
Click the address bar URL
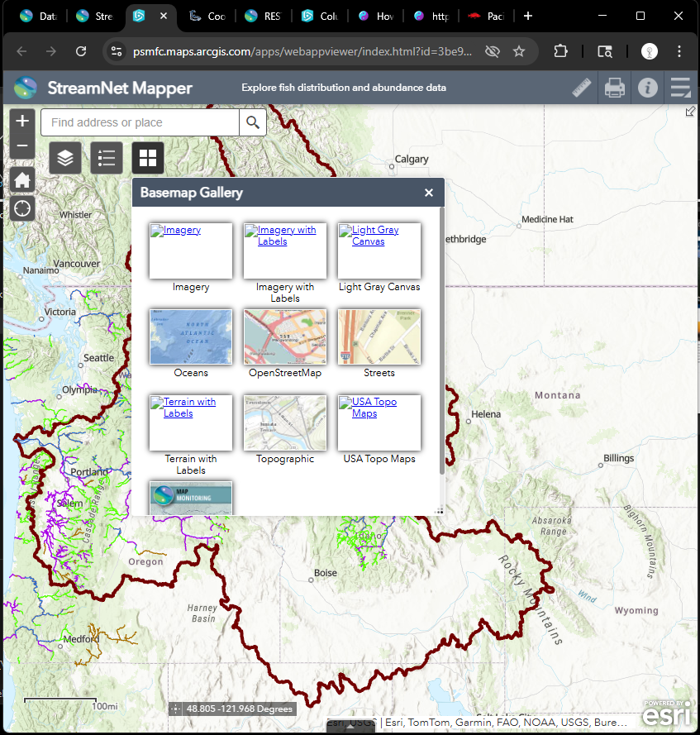click(x=302, y=51)
